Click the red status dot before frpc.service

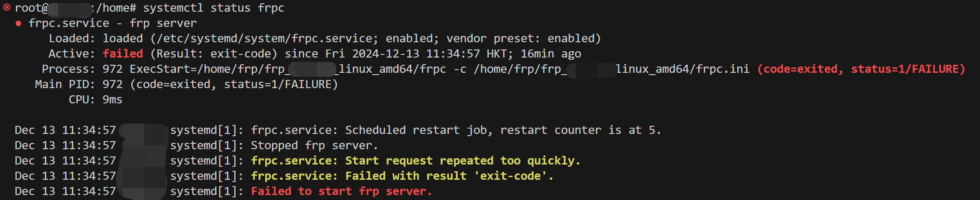18,23
